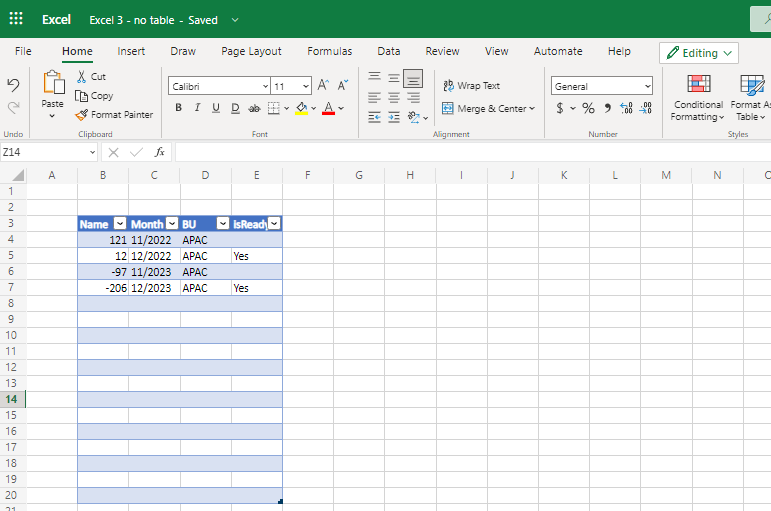The height and width of the screenshot is (511, 771).
Task: Click the Editing mode button
Action: (699, 53)
